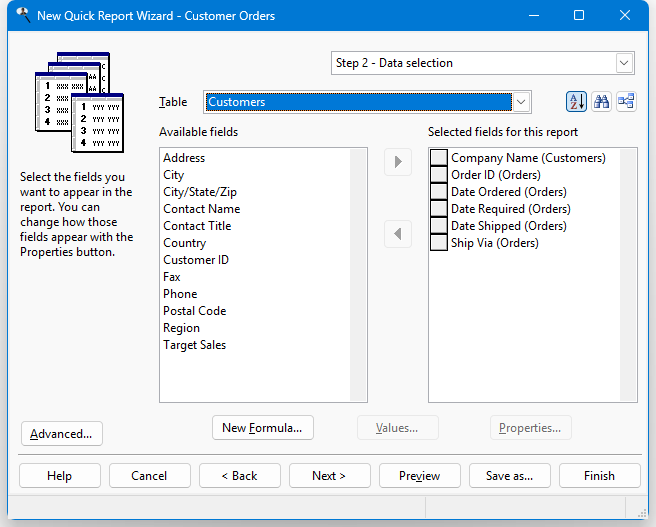
Task: Select Contact Name in Available fields
Action: pos(202,209)
